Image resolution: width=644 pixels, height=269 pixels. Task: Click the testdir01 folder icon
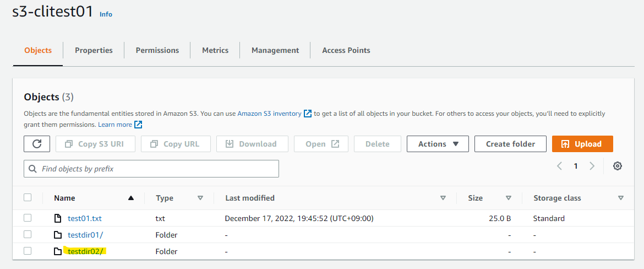[x=58, y=235]
